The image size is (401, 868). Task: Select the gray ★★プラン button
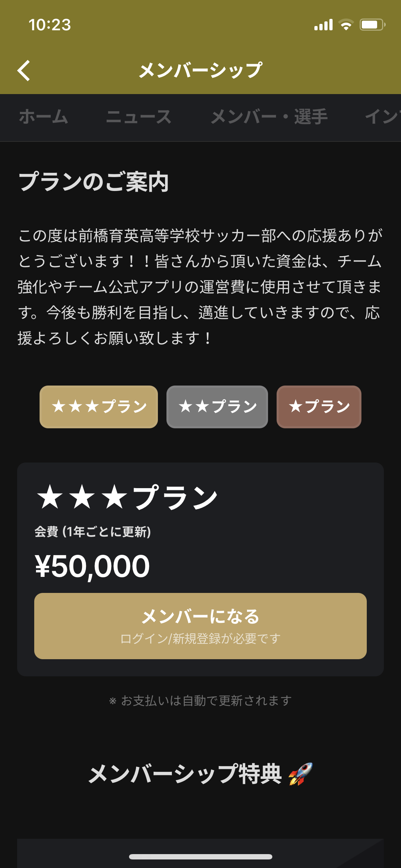coord(217,407)
